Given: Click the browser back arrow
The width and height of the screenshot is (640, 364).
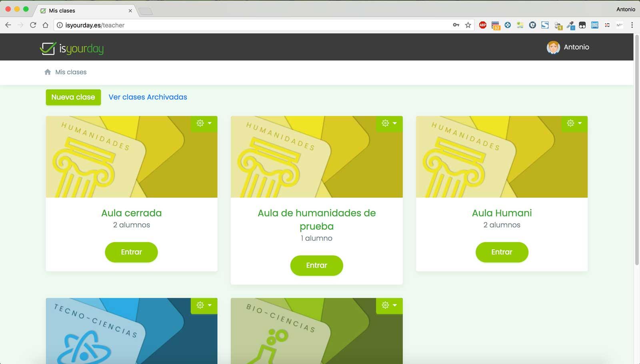Looking at the screenshot, I should click(8, 25).
